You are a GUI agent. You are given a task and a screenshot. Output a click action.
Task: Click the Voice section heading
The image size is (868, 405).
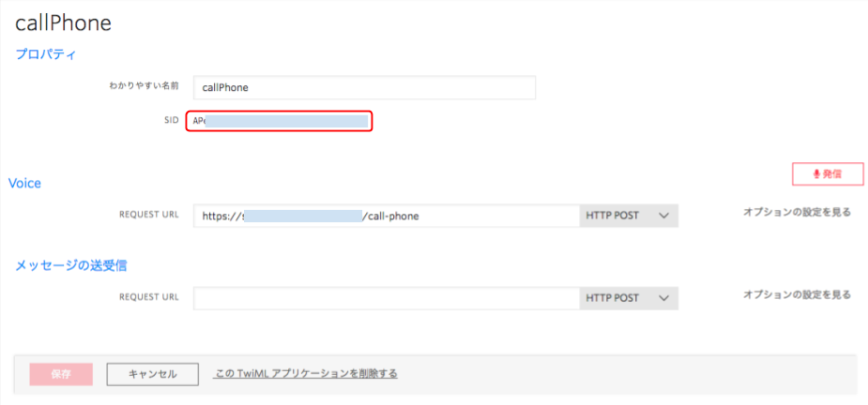(25, 184)
